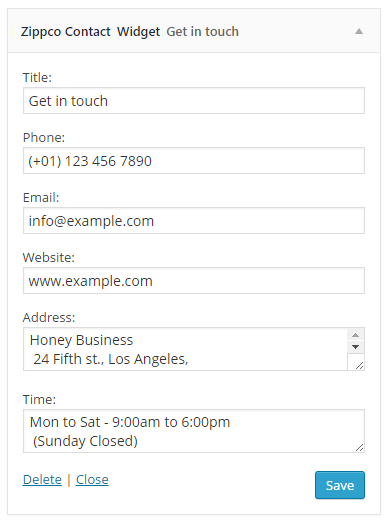Select the Email field with info@example.com
The image size is (386, 524).
194,221
